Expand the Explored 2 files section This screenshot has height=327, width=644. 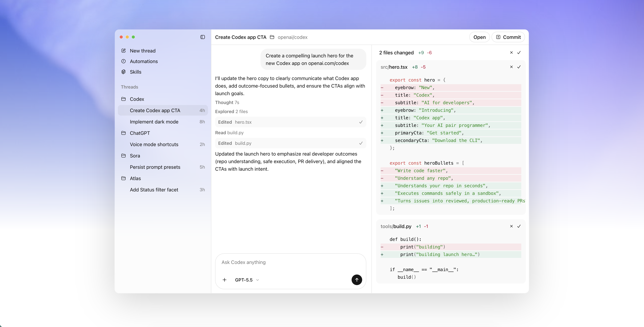click(x=231, y=112)
